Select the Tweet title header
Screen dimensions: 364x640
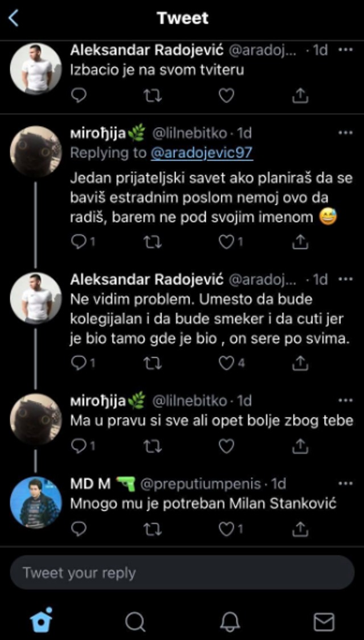pyautogui.click(x=182, y=18)
